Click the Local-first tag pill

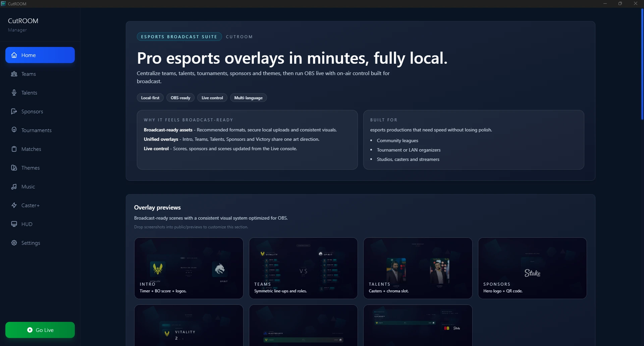click(x=150, y=98)
